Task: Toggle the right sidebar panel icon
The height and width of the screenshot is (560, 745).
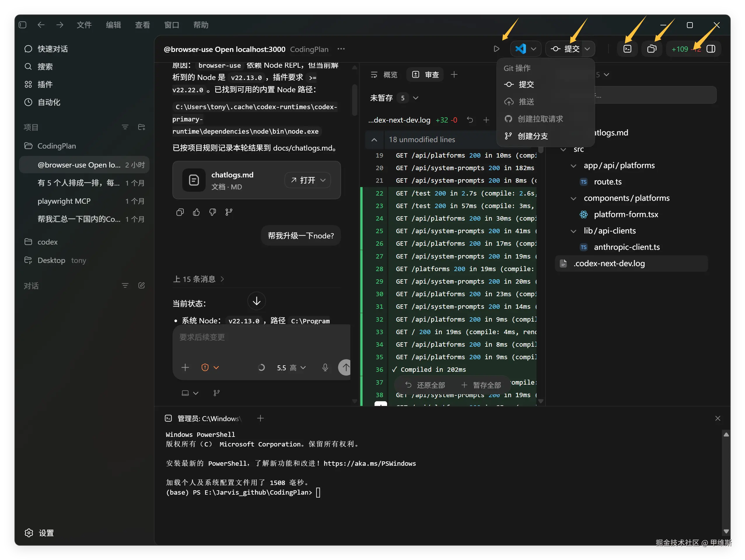Action: coord(711,49)
